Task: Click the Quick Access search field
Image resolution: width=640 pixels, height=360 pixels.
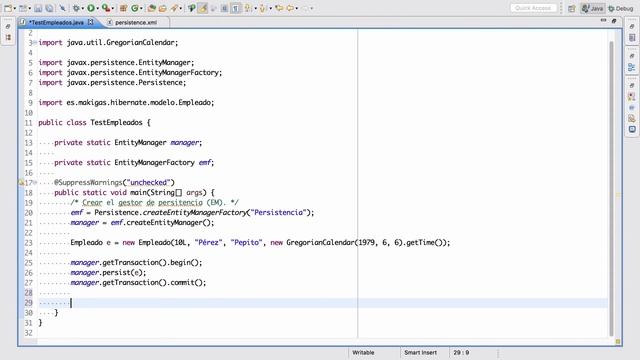Action: tap(533, 8)
